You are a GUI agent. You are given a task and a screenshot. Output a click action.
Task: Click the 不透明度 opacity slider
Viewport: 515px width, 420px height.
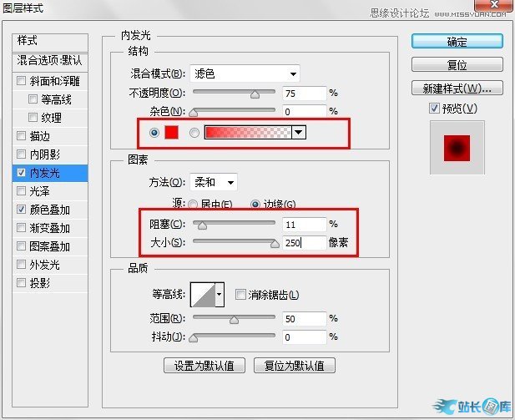pyautogui.click(x=234, y=94)
